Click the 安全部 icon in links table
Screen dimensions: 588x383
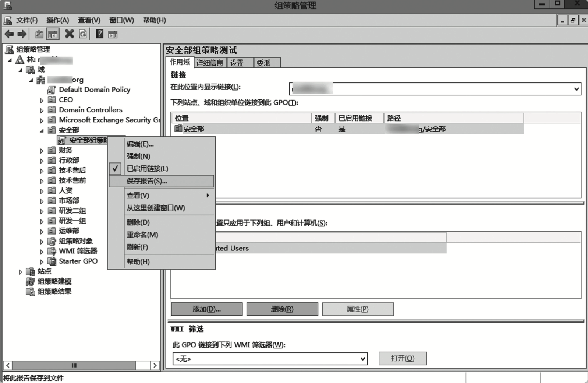(178, 129)
